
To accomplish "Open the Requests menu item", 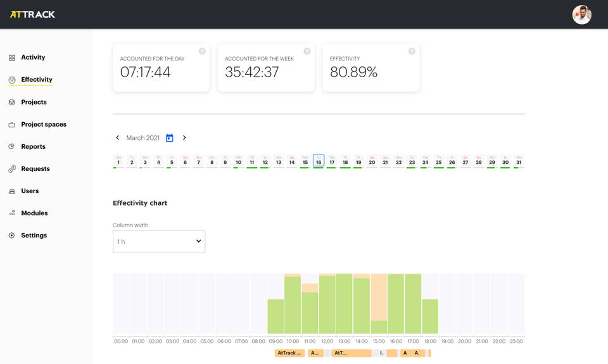I will coord(35,169).
